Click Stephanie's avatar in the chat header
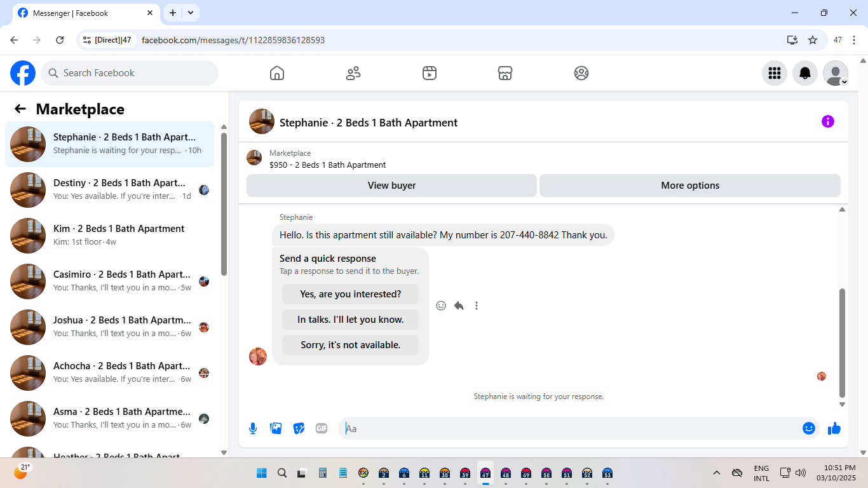This screenshot has width=868, height=488. [262, 121]
